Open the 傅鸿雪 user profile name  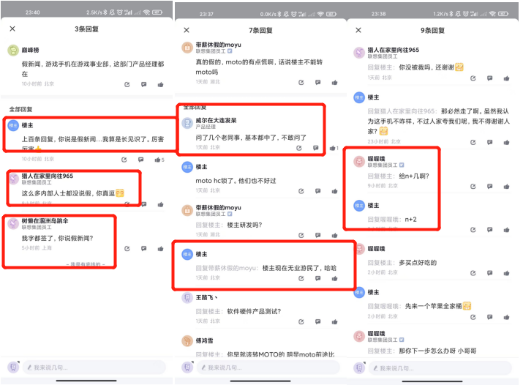pos(204,341)
